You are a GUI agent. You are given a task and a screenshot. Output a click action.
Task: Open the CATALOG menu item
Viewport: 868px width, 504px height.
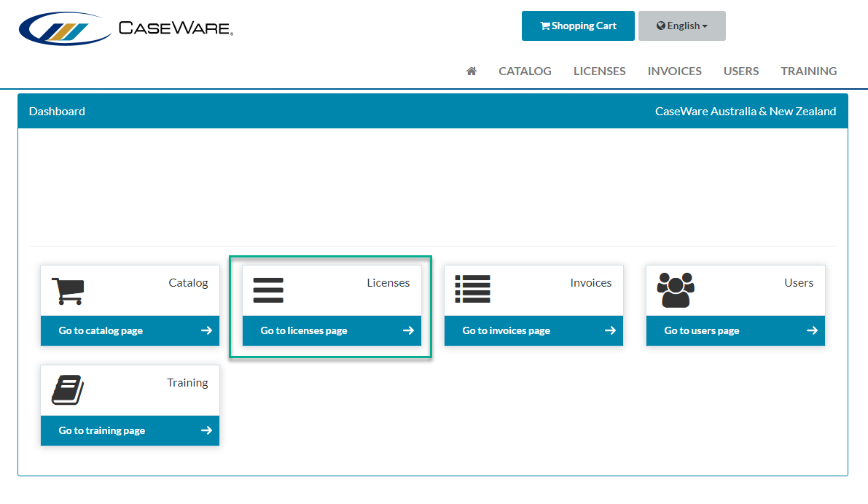pos(525,71)
